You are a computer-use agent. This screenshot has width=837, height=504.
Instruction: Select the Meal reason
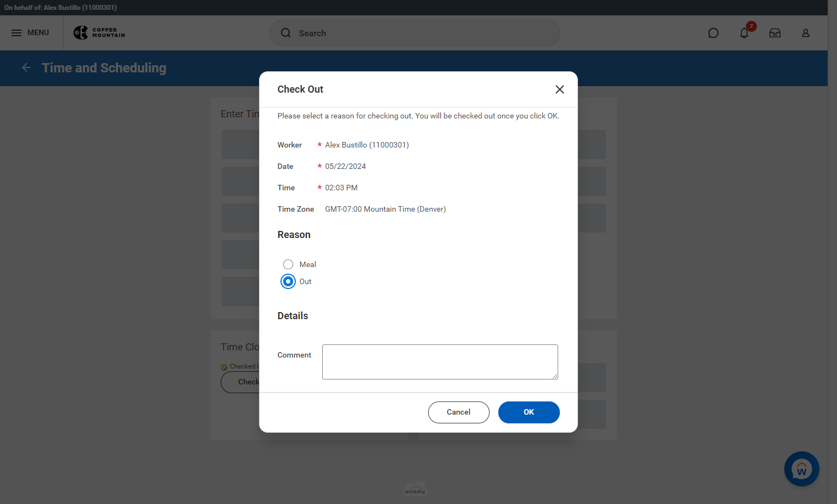[x=288, y=264]
